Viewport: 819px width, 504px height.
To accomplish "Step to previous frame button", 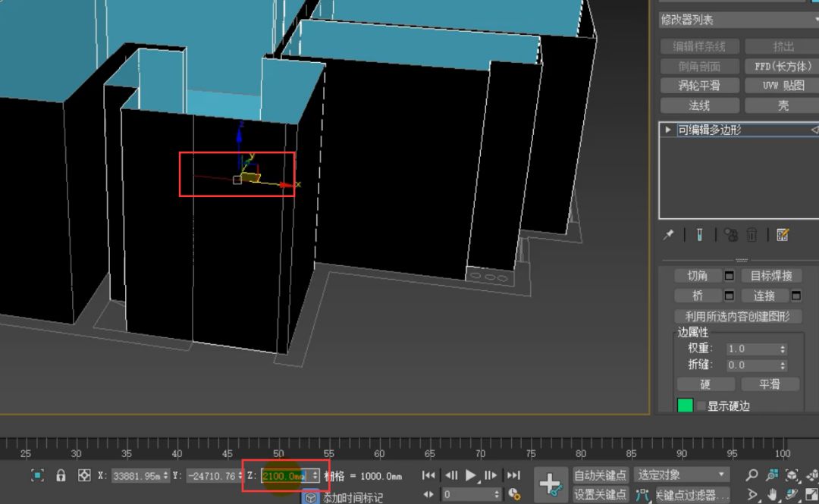I will tap(451, 475).
